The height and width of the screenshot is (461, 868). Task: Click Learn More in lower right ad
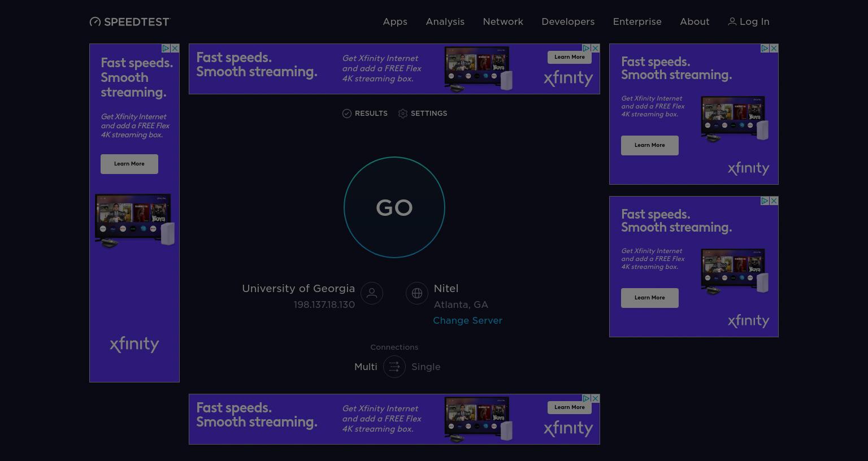(x=650, y=298)
